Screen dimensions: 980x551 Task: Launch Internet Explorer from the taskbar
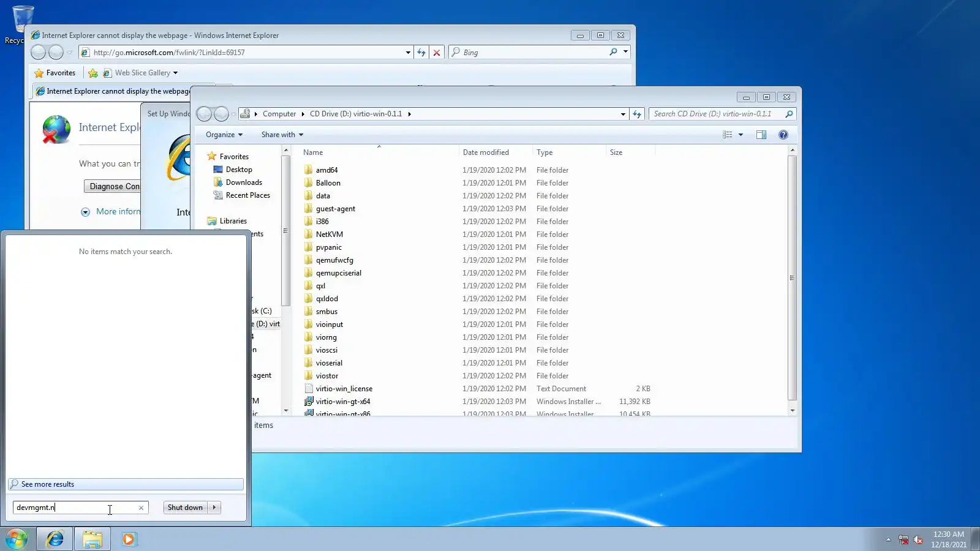55,539
